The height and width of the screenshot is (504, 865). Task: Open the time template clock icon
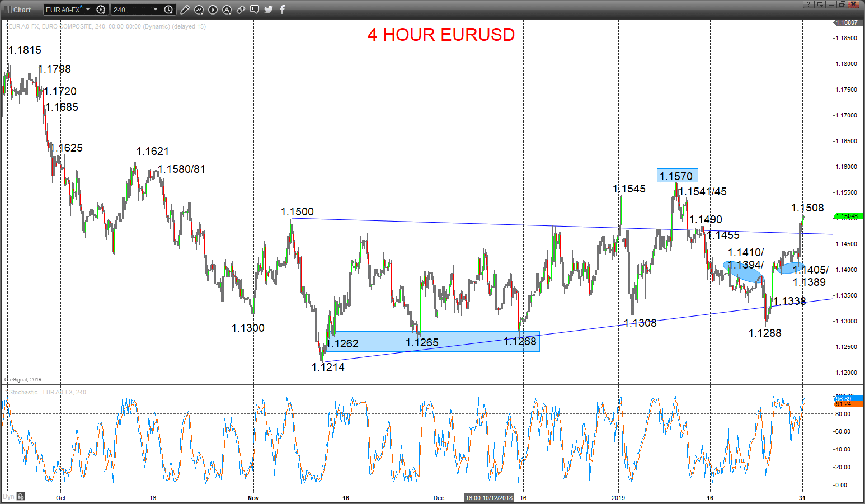(x=168, y=10)
